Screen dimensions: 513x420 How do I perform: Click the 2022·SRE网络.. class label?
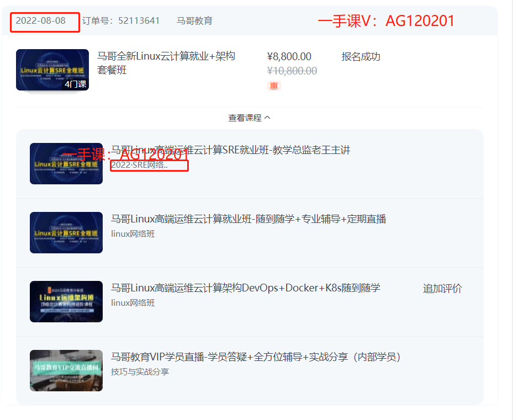click(x=139, y=165)
